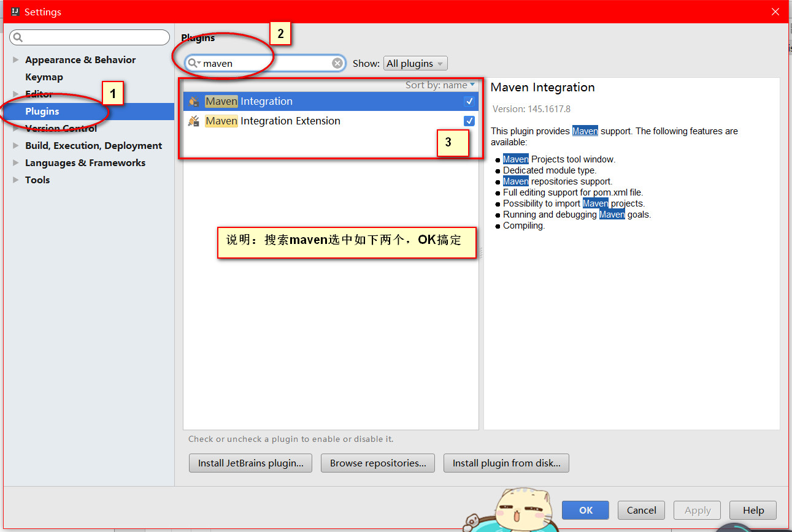
Task: Click Browse repositories... button
Action: click(378, 463)
